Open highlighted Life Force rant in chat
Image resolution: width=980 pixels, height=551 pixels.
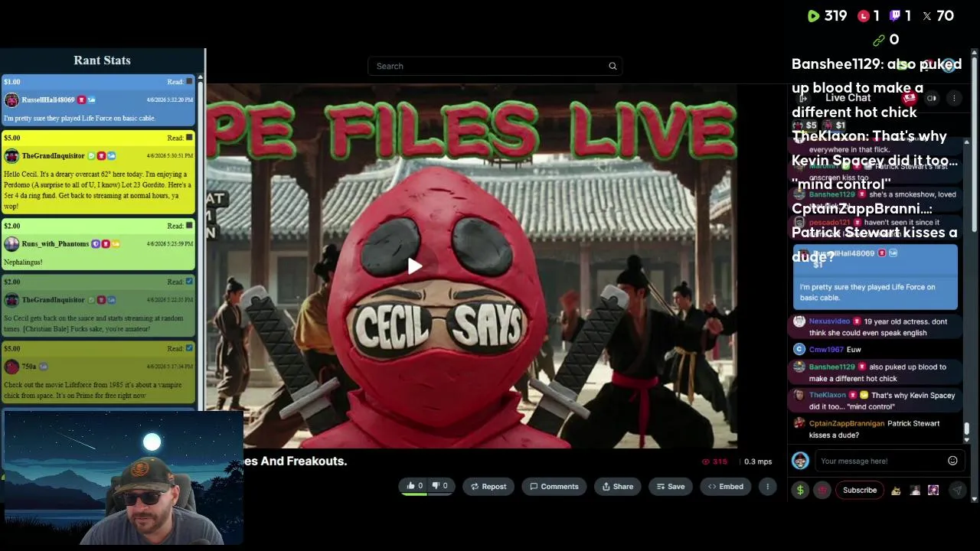point(875,277)
